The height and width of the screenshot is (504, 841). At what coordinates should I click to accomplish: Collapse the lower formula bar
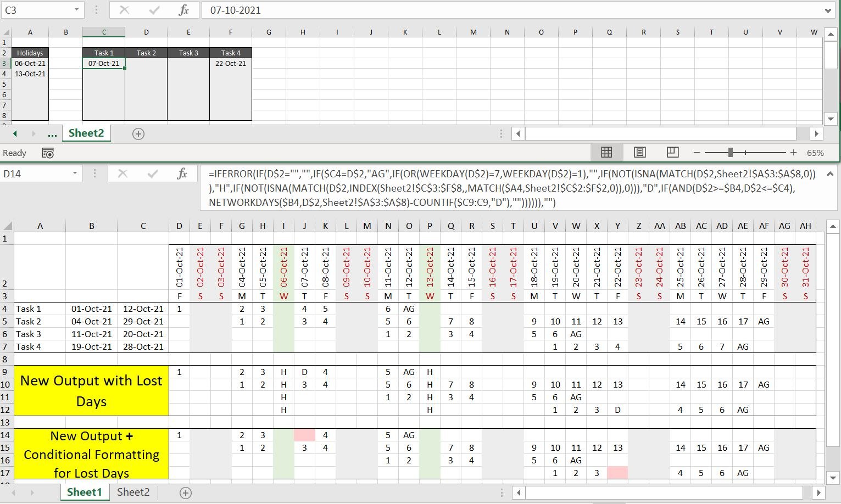(x=829, y=174)
